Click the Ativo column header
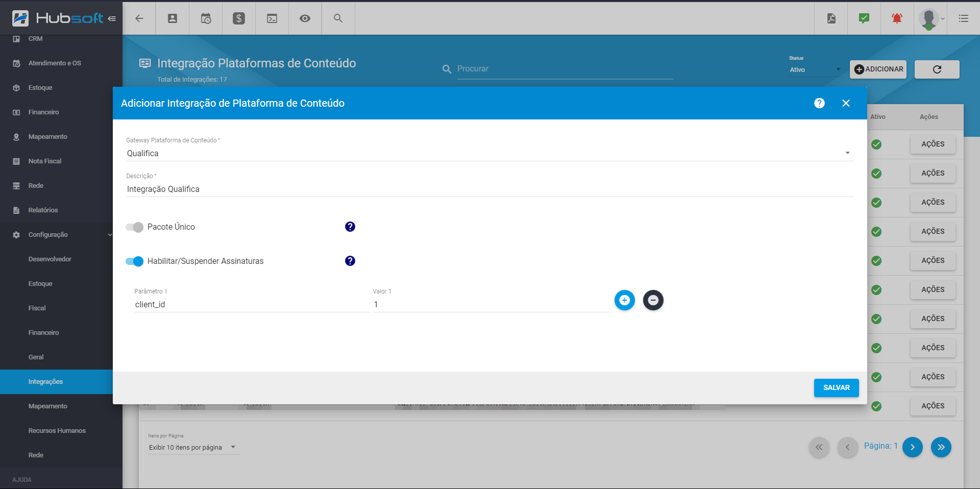Screen dimensions: 980x489 coord(878,117)
